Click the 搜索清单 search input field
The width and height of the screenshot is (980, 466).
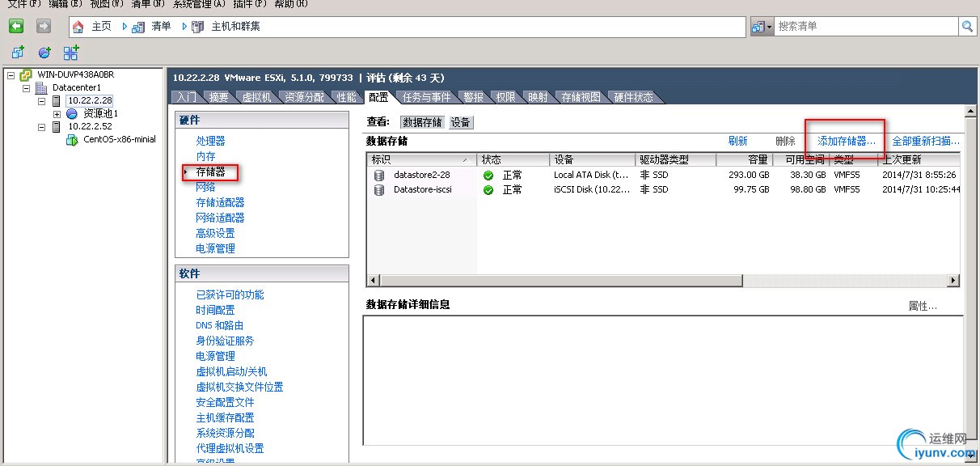(867, 27)
